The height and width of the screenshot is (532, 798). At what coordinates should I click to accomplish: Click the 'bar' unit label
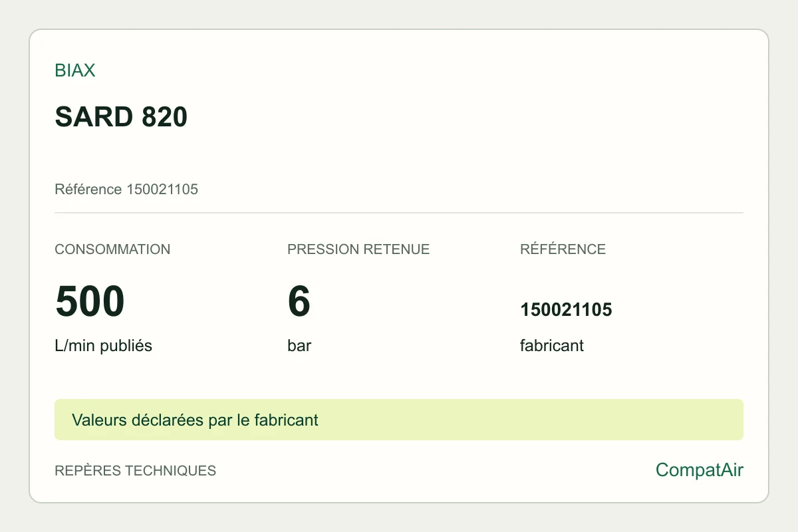299,346
